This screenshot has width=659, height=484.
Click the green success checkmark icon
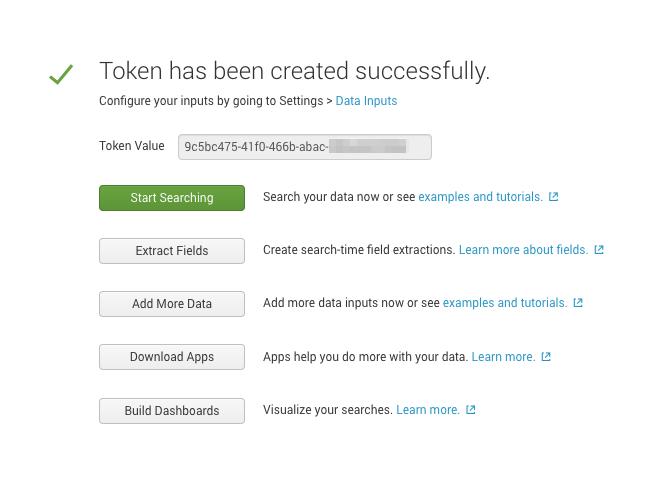[x=61, y=75]
